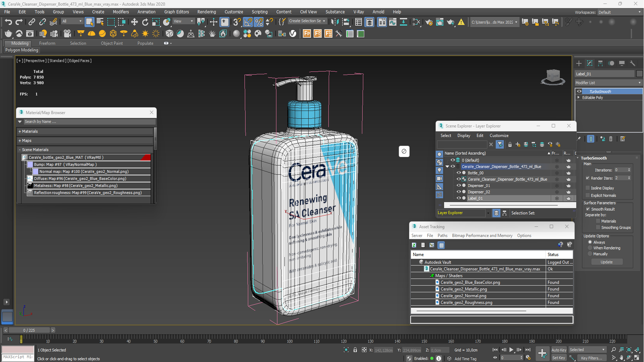
Task: Select the When Rendering radio button
Action: 590,248
